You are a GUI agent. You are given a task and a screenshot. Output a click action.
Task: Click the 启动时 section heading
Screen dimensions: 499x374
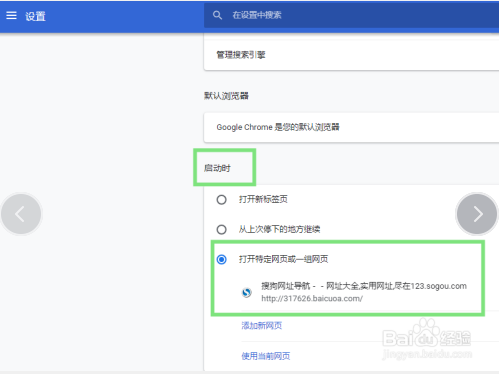point(217,168)
